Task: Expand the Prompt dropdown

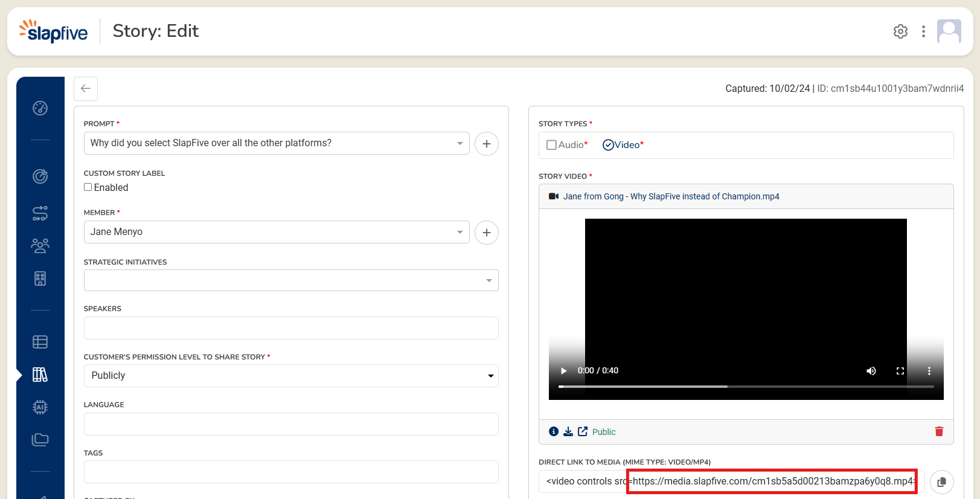Action: 460,143
